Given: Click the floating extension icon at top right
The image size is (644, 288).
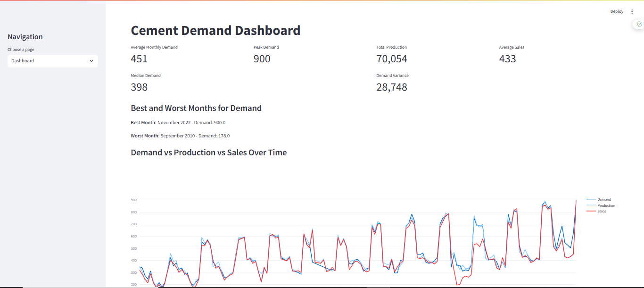Looking at the screenshot, I should pos(639,24).
